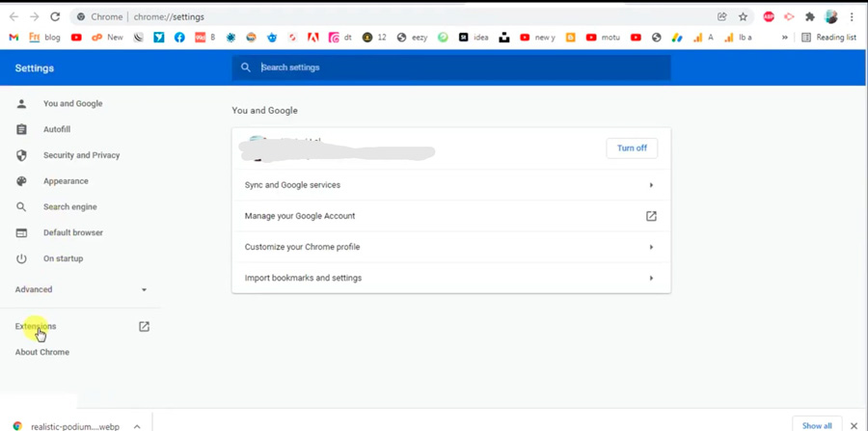Open the AdBlock Plus extension icon

click(769, 17)
